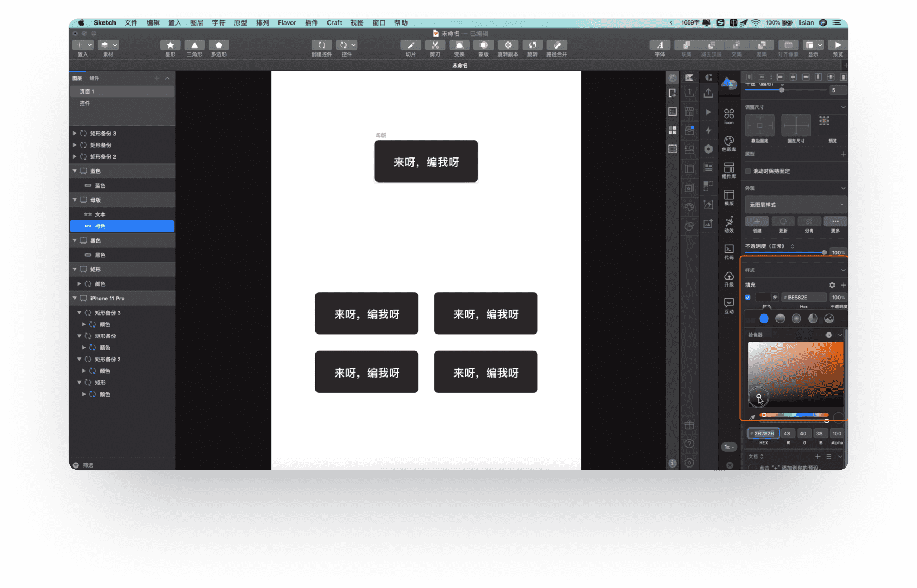
Task: Open the 置入 insert dropdown arrow
Action: coord(90,45)
